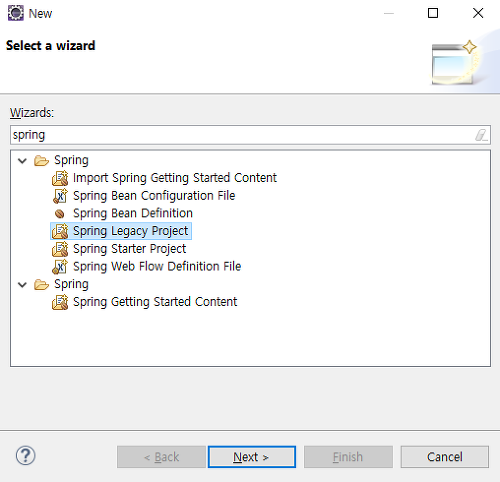
Task: Select Spring Bean Definition entry
Action: click(133, 213)
